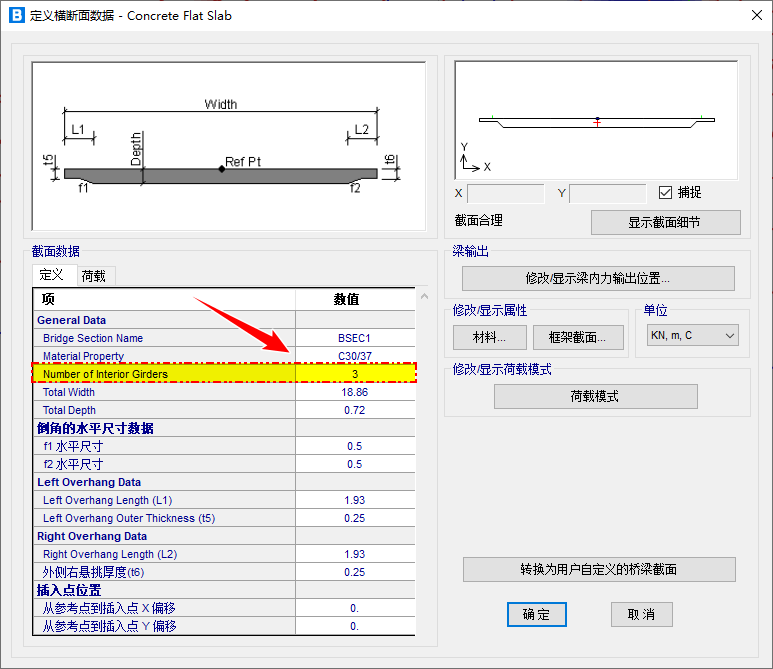The image size is (773, 669).
Task: Click the 材料 button
Action: [489, 337]
